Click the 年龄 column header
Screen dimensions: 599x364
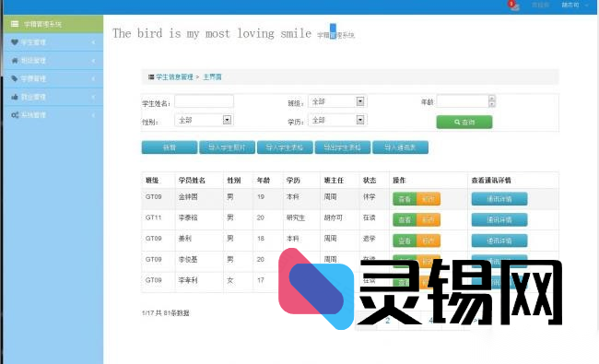(264, 181)
